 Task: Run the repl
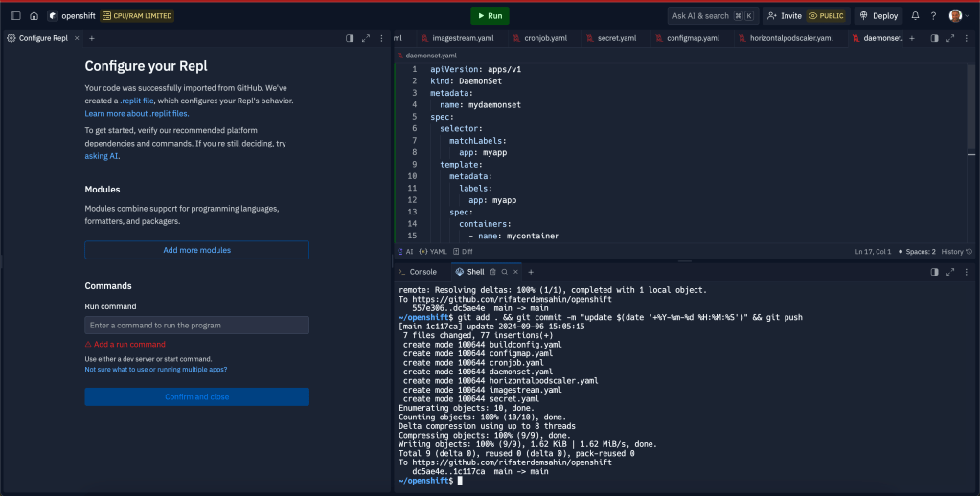pyautogui.click(x=490, y=16)
